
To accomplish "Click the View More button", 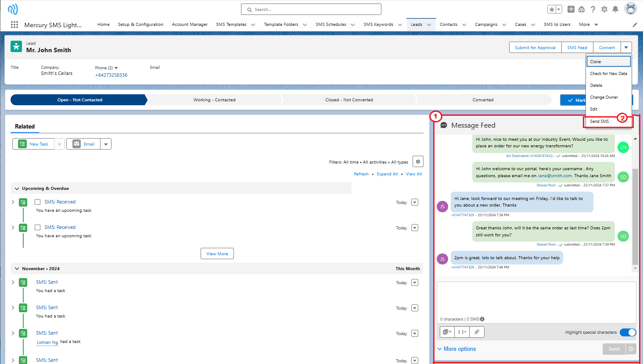I will click(217, 253).
